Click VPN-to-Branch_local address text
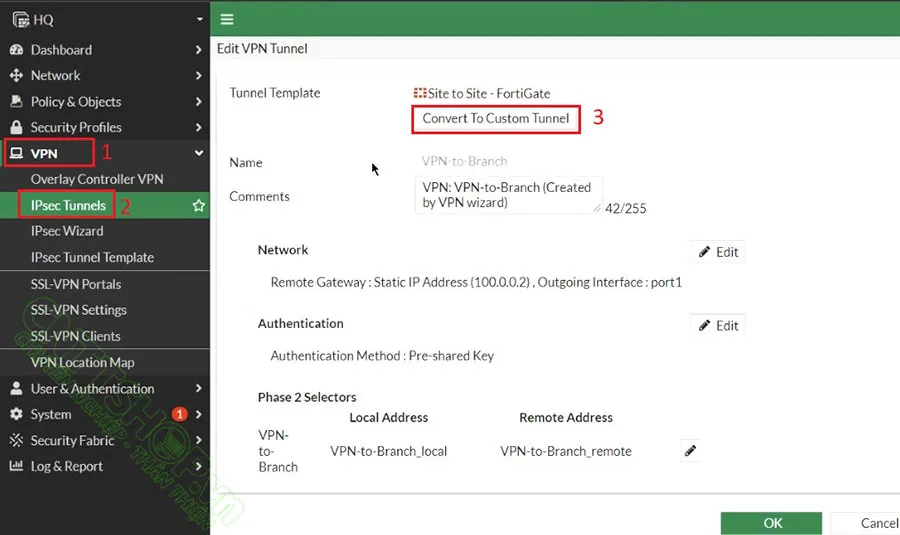The width and height of the screenshot is (900, 535). pyautogui.click(x=389, y=451)
